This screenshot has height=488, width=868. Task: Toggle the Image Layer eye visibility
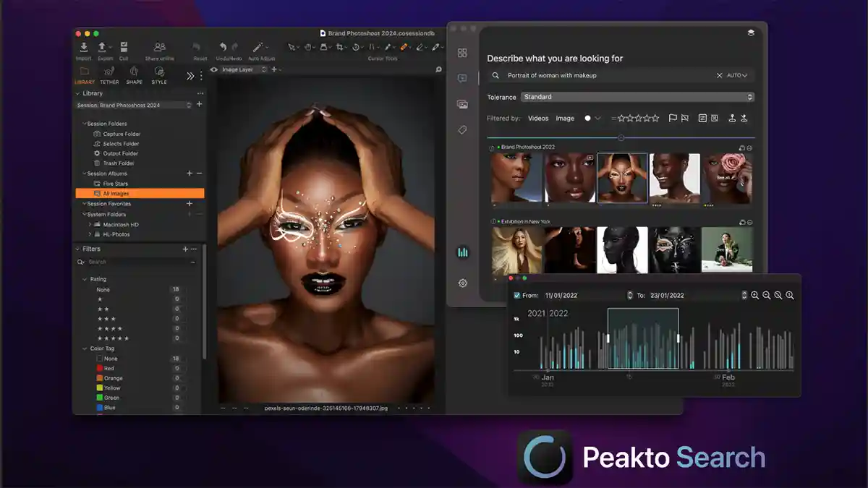[214, 69]
